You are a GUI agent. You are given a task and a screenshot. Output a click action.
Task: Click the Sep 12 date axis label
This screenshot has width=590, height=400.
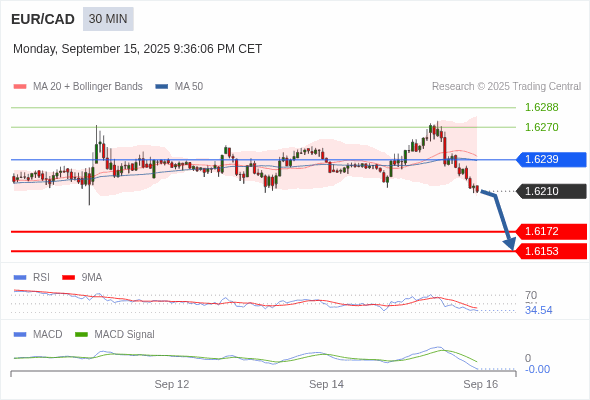pyautogui.click(x=172, y=384)
